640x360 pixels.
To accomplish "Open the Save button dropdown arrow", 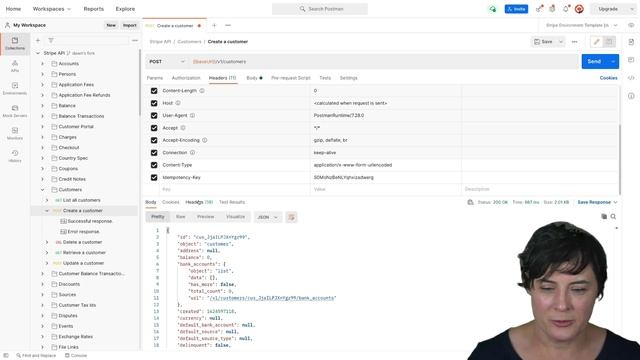I will click(x=561, y=42).
